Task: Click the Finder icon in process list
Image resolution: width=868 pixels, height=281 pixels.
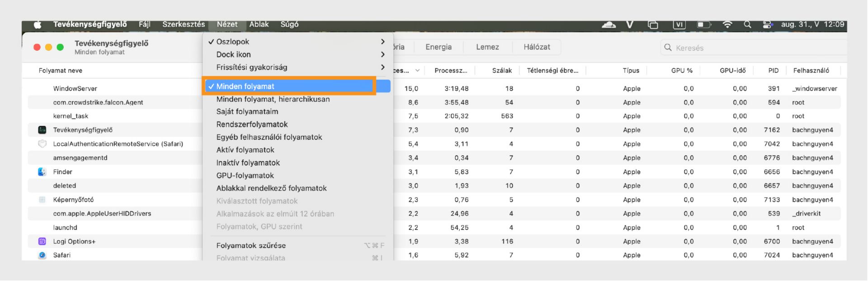Action: point(42,172)
